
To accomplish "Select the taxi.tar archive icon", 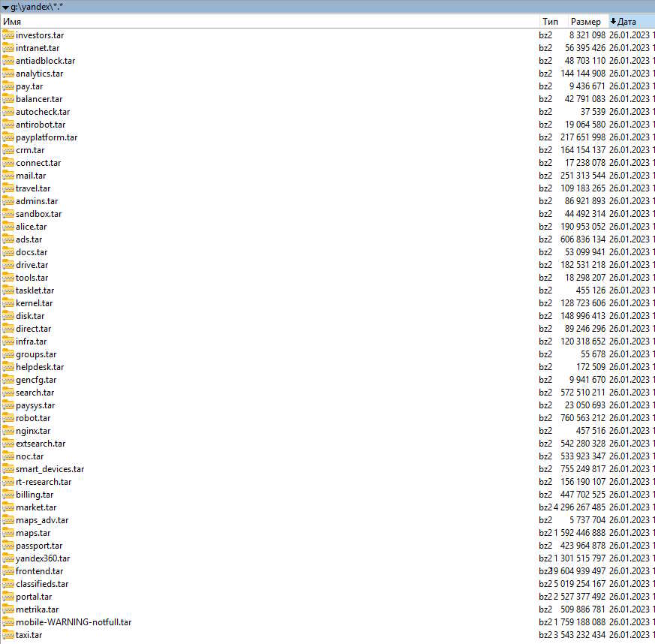I will click(8, 635).
